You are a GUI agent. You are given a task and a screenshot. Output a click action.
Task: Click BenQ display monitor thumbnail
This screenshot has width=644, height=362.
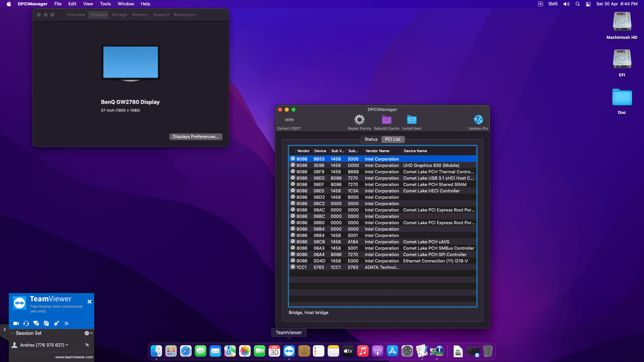tap(130, 63)
